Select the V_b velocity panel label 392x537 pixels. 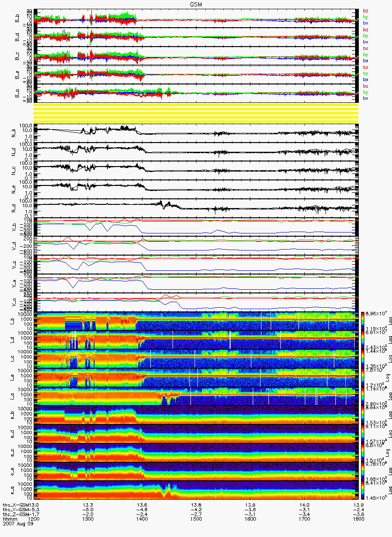14,227
